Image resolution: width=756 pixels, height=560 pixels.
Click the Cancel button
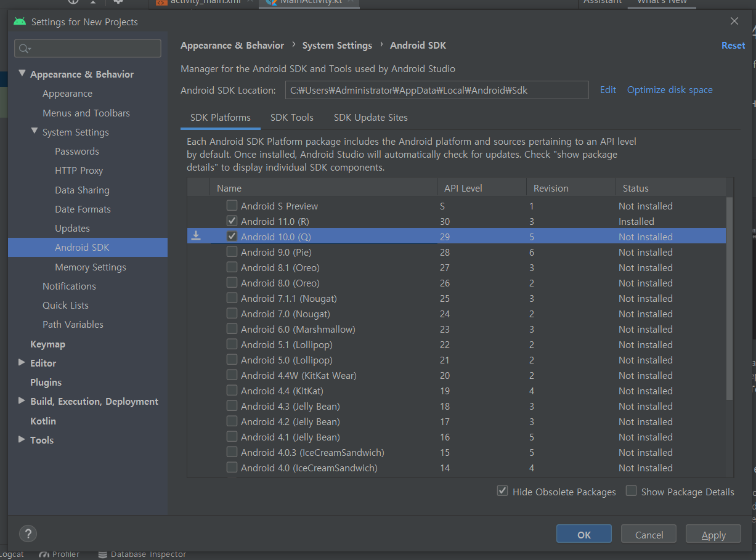coord(649,535)
